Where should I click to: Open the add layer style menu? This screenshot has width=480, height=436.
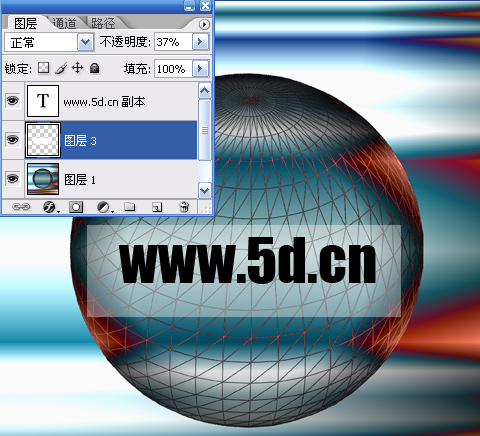click(51, 207)
